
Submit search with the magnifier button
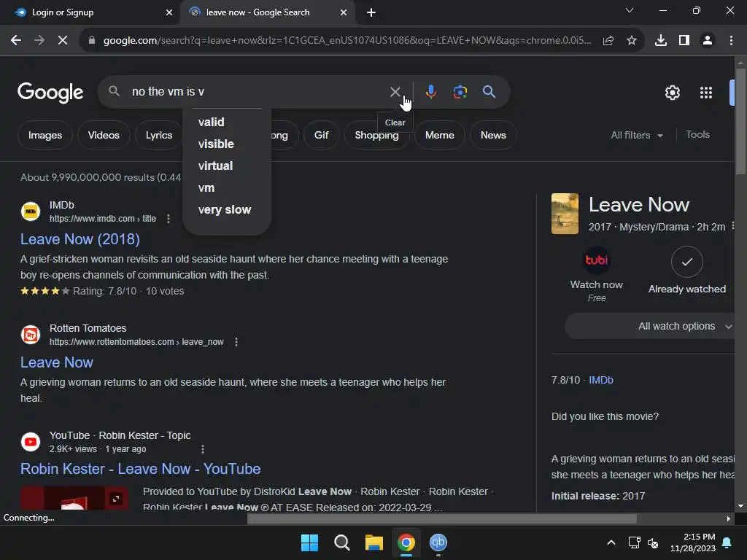tap(489, 91)
